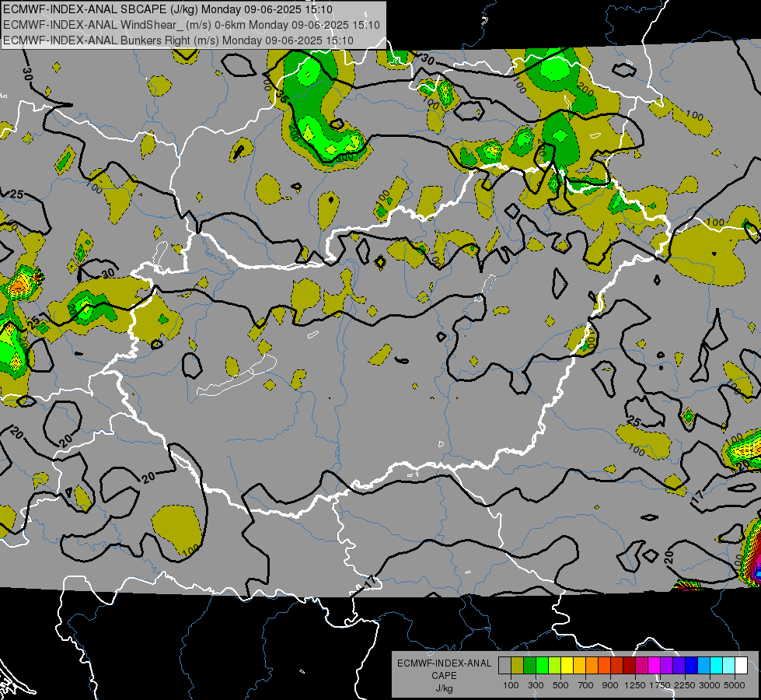
Task: Click the pure yellow legend swatch after 500
Action: (x=567, y=665)
